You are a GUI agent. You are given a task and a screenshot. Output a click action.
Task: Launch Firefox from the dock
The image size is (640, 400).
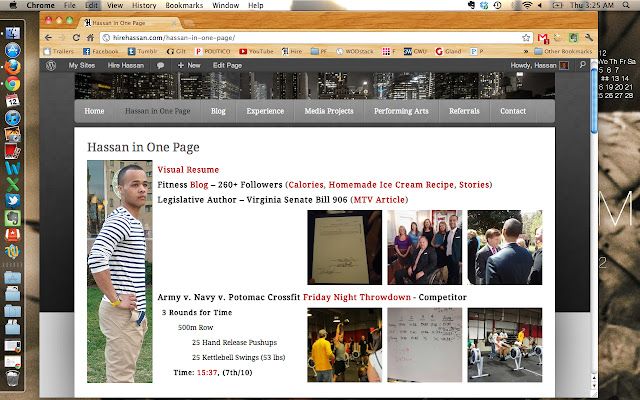pos(13,66)
